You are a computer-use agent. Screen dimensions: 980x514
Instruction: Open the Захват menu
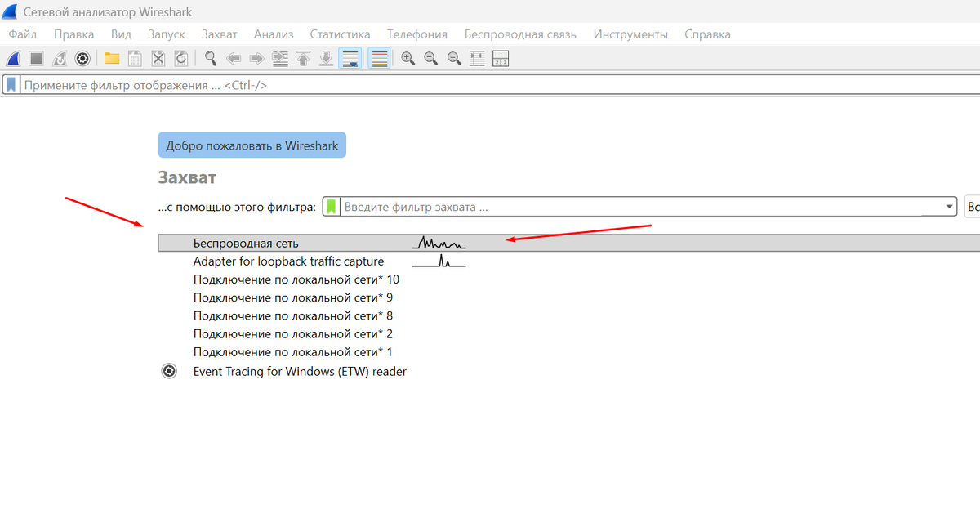coord(220,34)
